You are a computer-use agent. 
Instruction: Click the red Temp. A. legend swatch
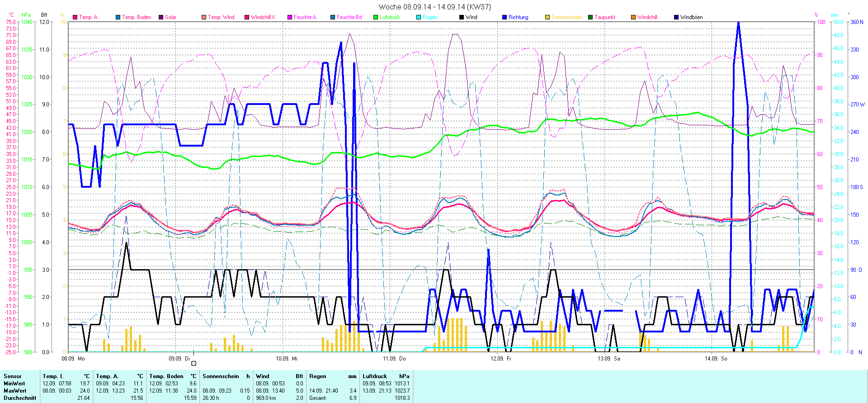(x=75, y=17)
